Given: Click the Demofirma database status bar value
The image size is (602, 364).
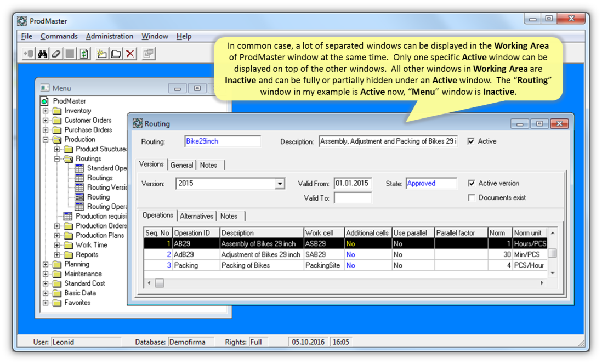Looking at the screenshot, I should [191, 342].
